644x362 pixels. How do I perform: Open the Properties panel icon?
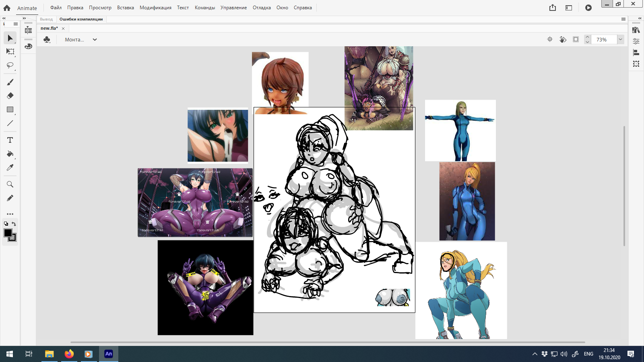point(636,41)
